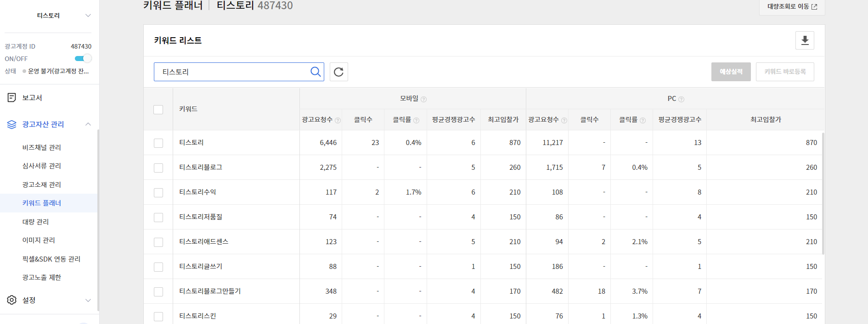Open 이미지 관리 menu
Viewport: 868px width, 324px height.
pyautogui.click(x=39, y=240)
